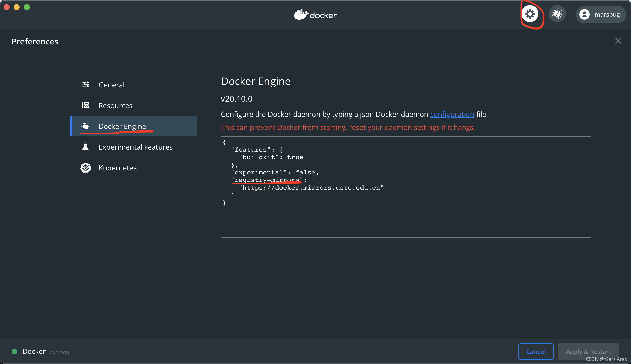631x364 pixels.
Task: Open the Experimental Features tab
Action: (133, 147)
